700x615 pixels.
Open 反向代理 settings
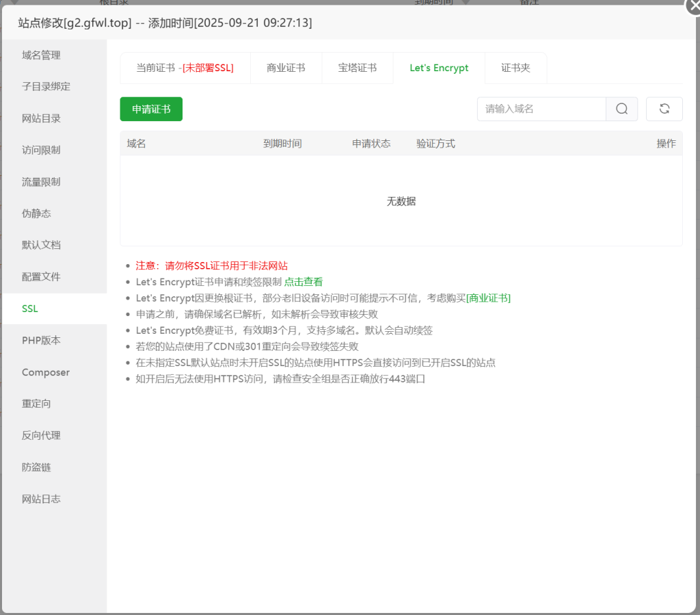[41, 435]
